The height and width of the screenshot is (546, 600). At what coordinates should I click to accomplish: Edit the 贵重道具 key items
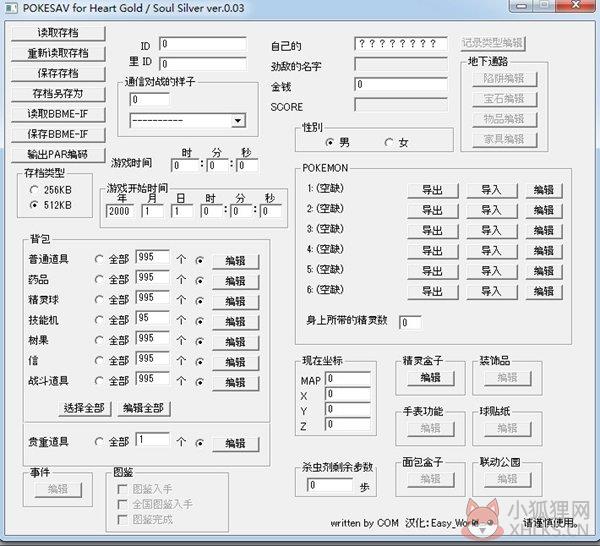(236, 444)
